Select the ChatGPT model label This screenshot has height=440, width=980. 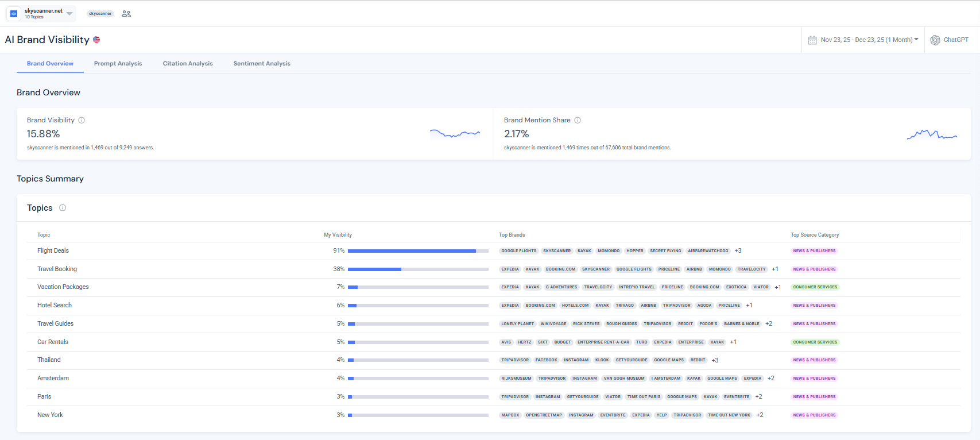pyautogui.click(x=956, y=40)
